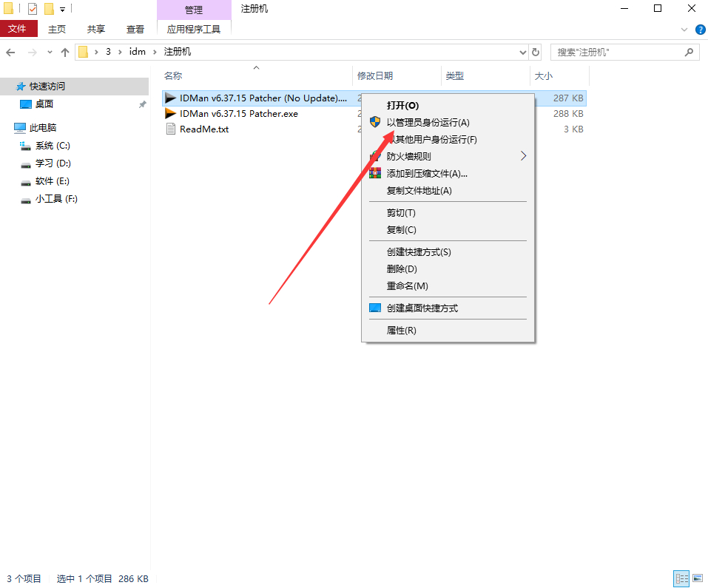Click the ReadMe.txt document icon
Screen dimensions: 708x588
point(171,129)
